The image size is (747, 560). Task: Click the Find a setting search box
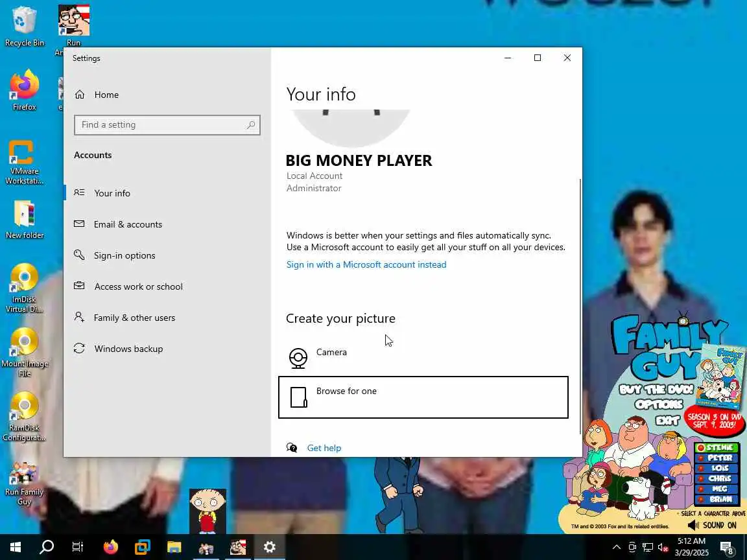click(167, 124)
